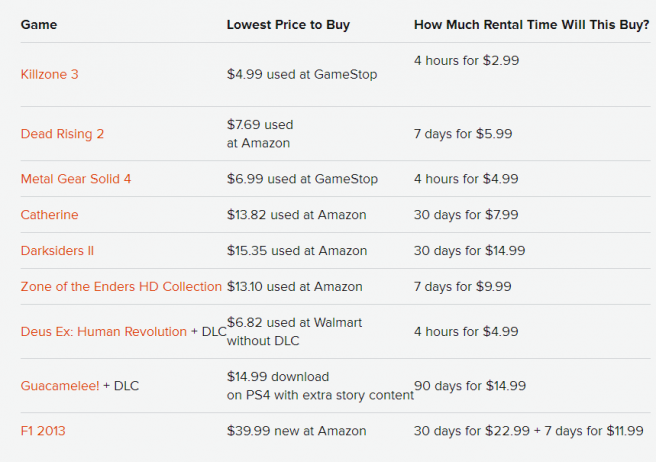Click the Game column header
Image resolution: width=656 pixels, height=462 pixels.
tap(38, 24)
